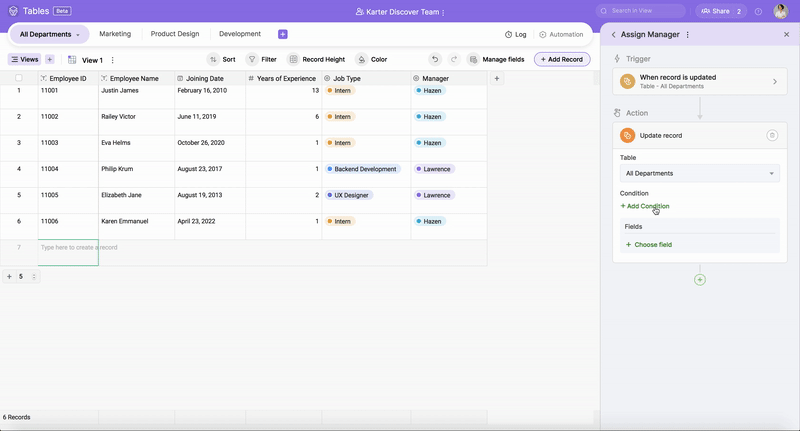Image resolution: width=800 pixels, height=431 pixels.
Task: Add a new column with plus icon
Action: pos(496,79)
